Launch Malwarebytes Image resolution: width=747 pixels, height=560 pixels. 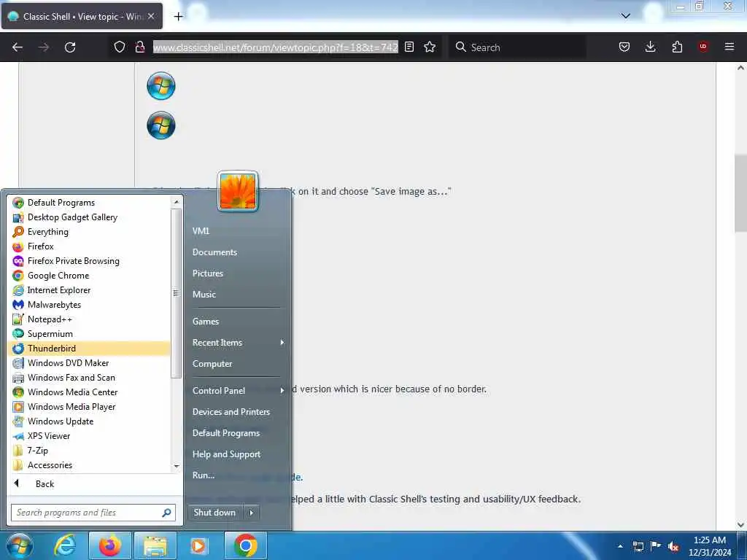(x=89, y=305)
